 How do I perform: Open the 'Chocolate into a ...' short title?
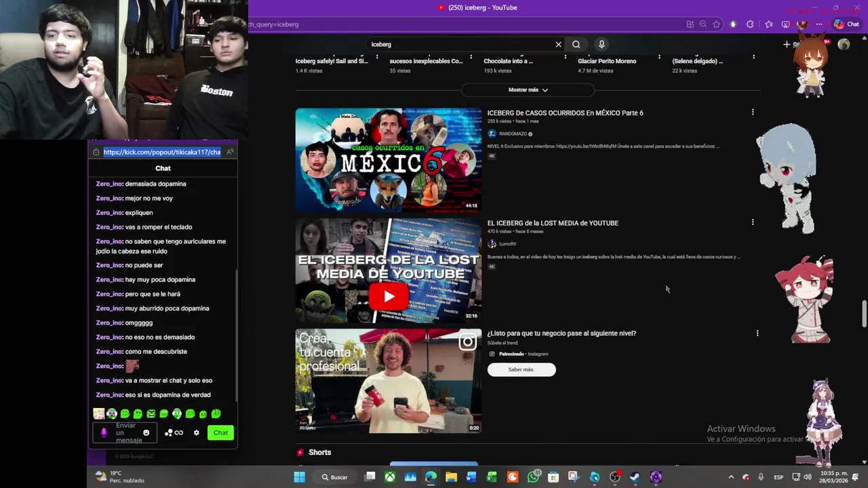tap(508, 61)
